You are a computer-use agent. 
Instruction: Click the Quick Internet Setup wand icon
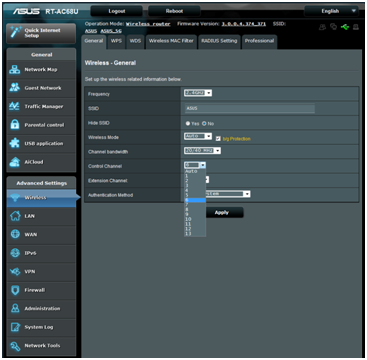pyautogui.click(x=15, y=33)
